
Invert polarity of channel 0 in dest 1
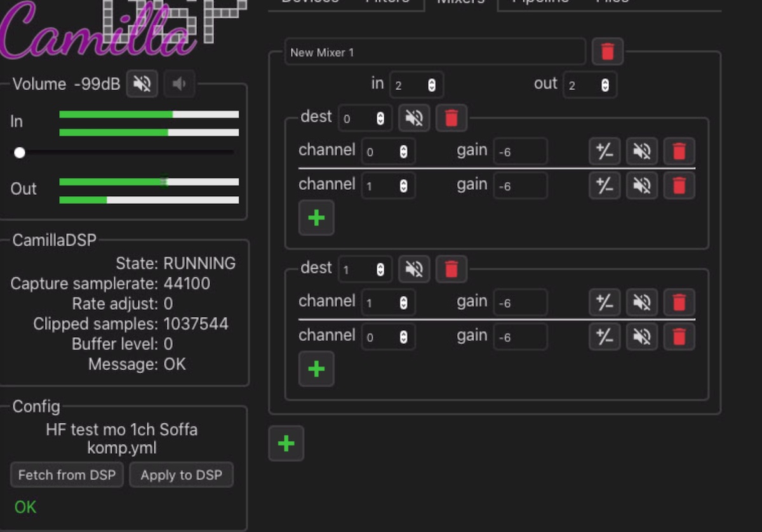tap(605, 336)
